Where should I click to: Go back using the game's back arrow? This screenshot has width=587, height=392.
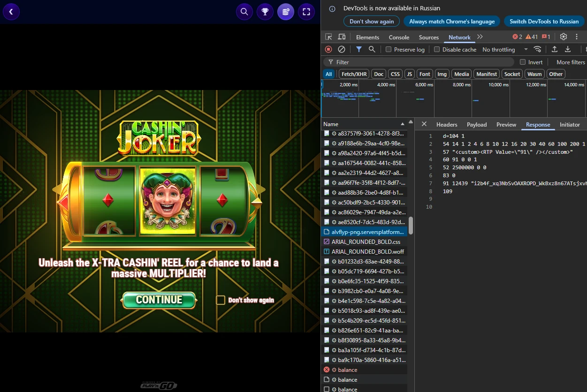[11, 12]
